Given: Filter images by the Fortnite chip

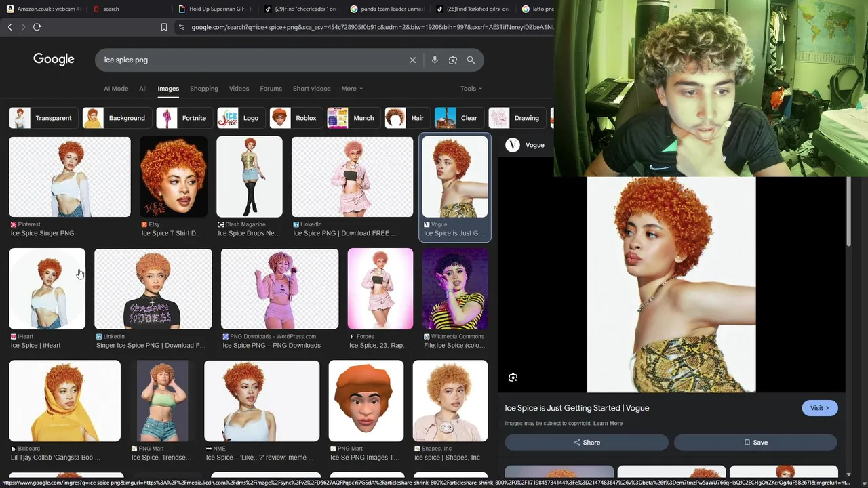Looking at the screenshot, I should tap(183, 118).
